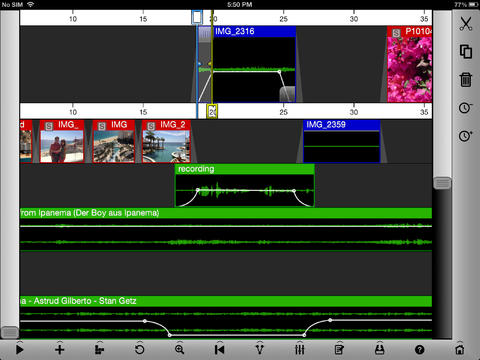Undo the last action
The height and width of the screenshot is (360, 480).
[140, 350]
